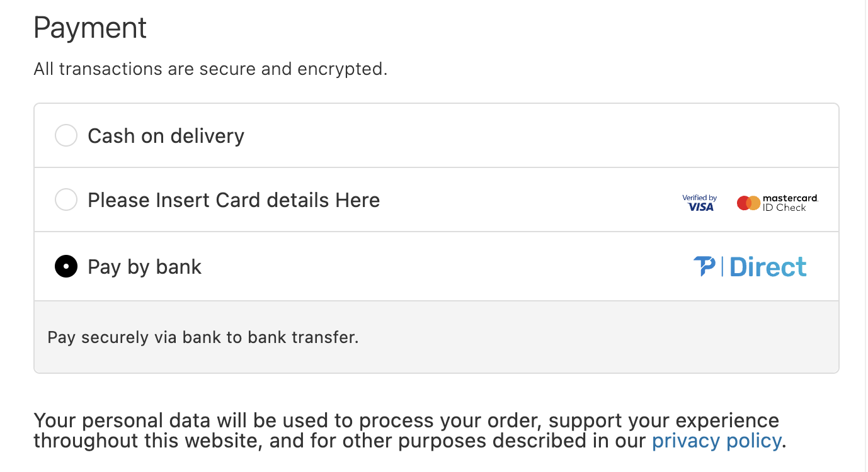Viewport: 868px width, 472px height.
Task: Click the red and orange Mastercard circles
Action: [x=749, y=203]
